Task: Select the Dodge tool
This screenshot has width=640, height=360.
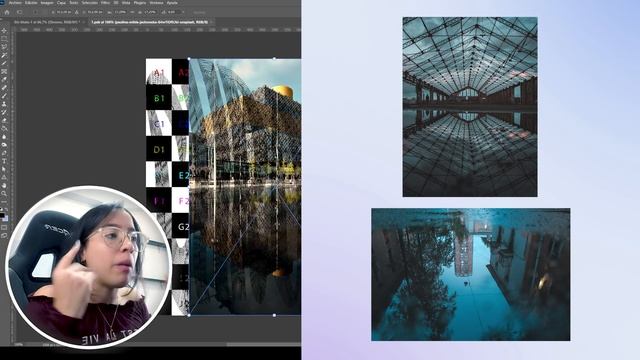Action: click(4, 145)
